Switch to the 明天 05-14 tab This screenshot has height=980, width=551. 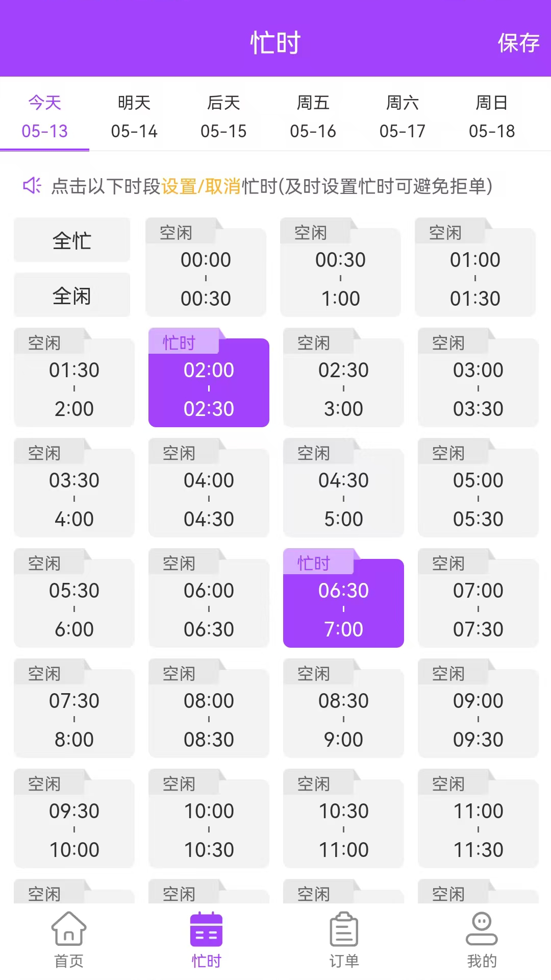pos(134,116)
